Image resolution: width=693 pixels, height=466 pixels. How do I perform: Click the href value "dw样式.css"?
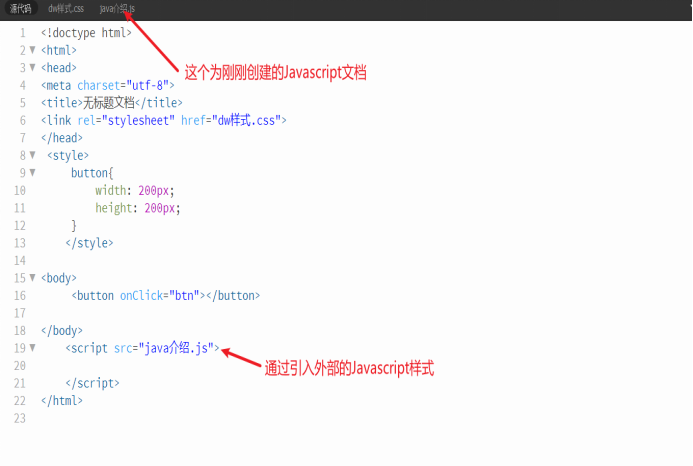[x=247, y=120]
